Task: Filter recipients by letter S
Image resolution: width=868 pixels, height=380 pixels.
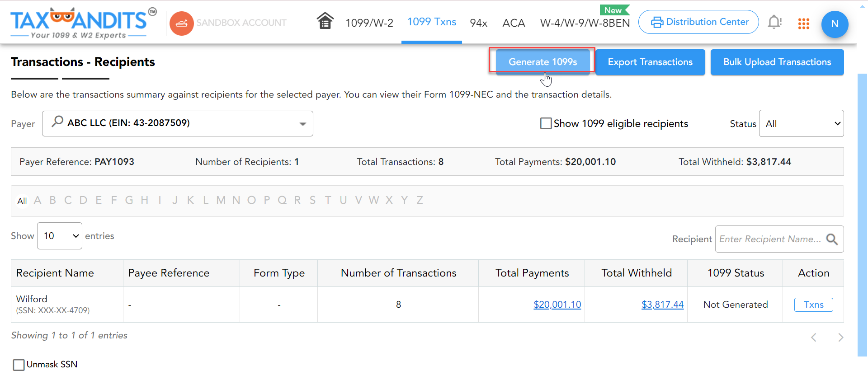Action: [312, 200]
